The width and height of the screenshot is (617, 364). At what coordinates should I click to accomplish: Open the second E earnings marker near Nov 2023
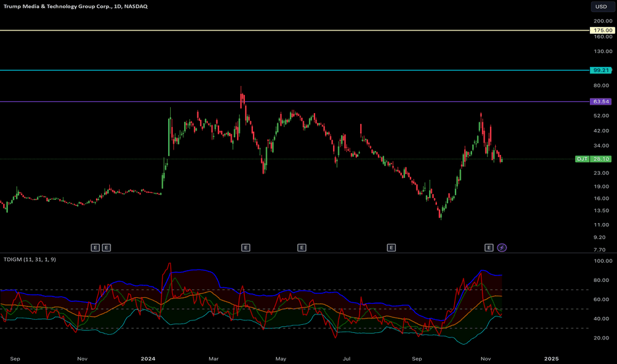[x=106, y=248]
